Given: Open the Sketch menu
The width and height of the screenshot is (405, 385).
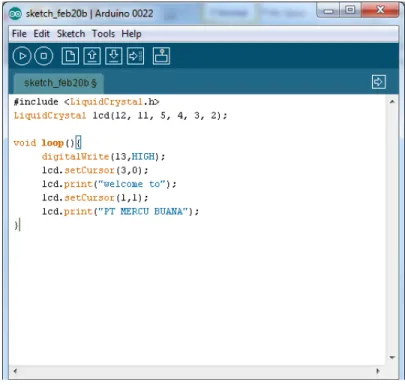Looking at the screenshot, I should (71, 34).
